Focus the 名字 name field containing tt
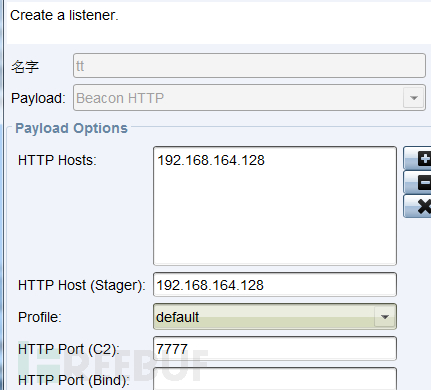The width and height of the screenshot is (431, 390). coord(249,66)
